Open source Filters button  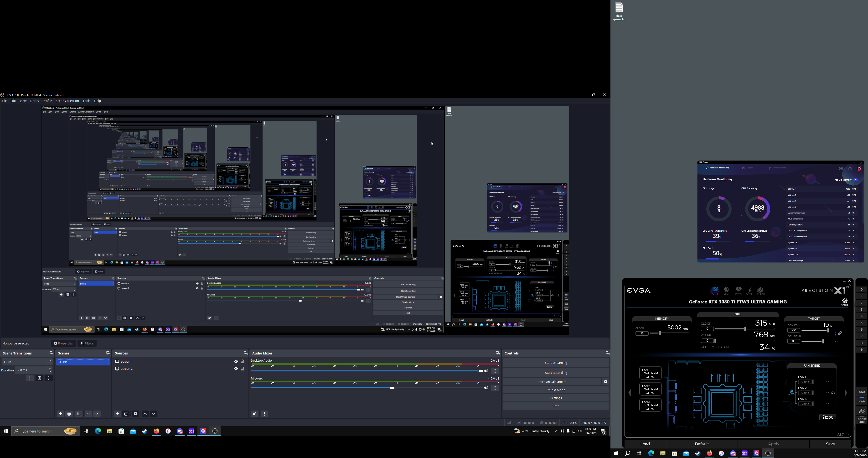(x=87, y=343)
